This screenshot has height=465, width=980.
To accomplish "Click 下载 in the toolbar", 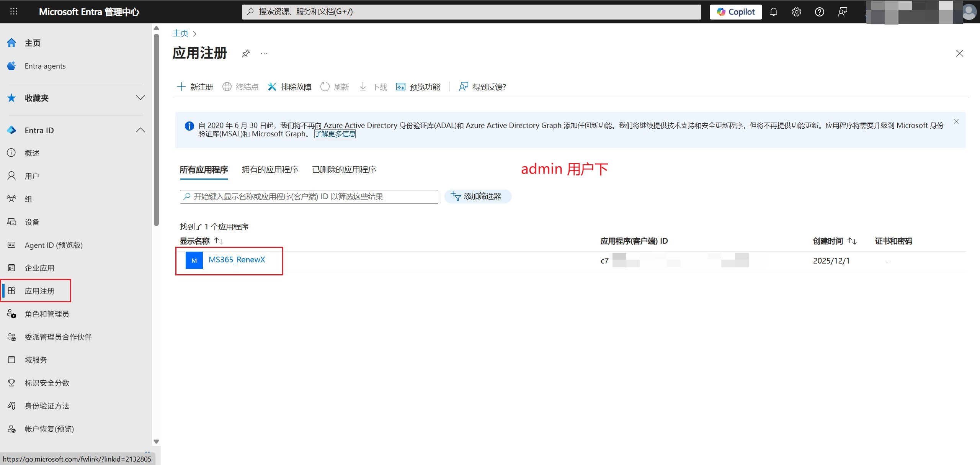I will [x=373, y=87].
